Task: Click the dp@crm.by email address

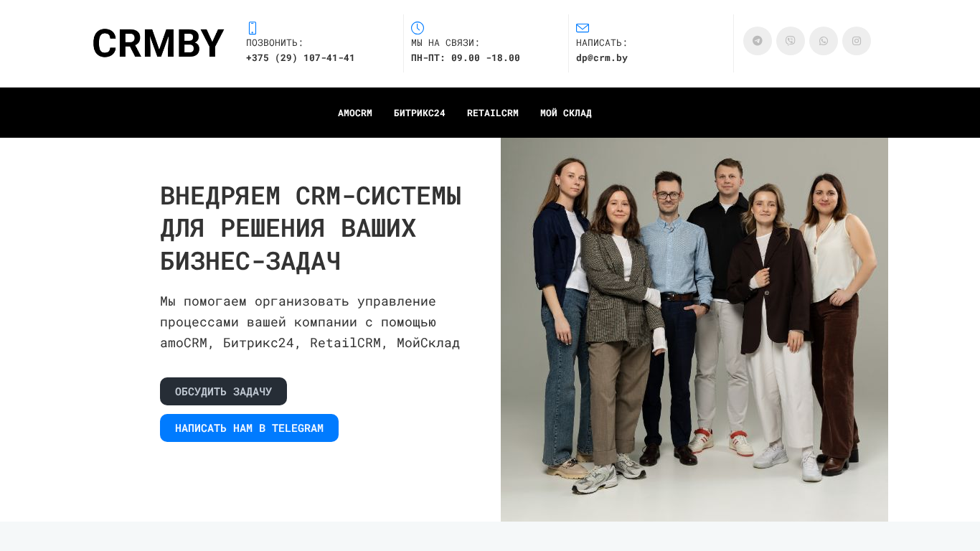Action: point(602,58)
